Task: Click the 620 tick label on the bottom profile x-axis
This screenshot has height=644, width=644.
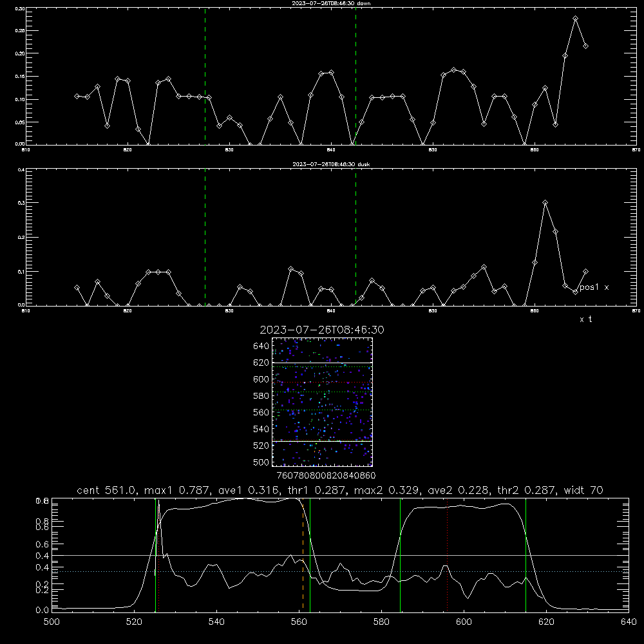Action: [x=546, y=622]
